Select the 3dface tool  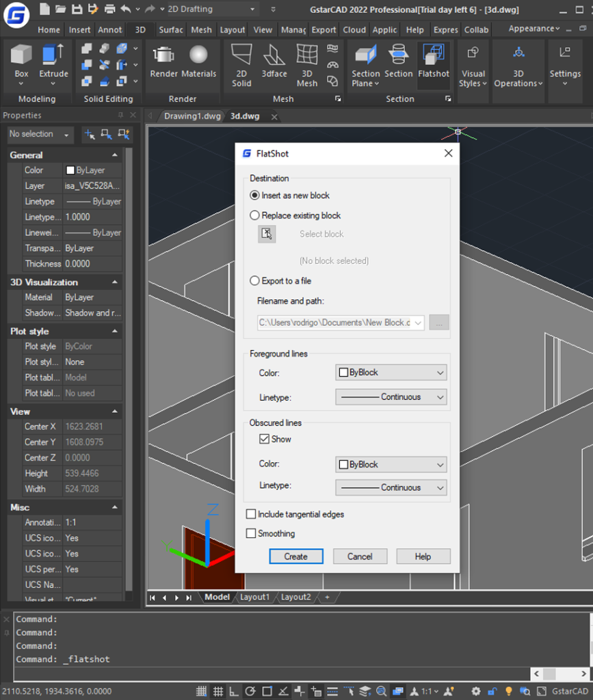[x=274, y=61]
